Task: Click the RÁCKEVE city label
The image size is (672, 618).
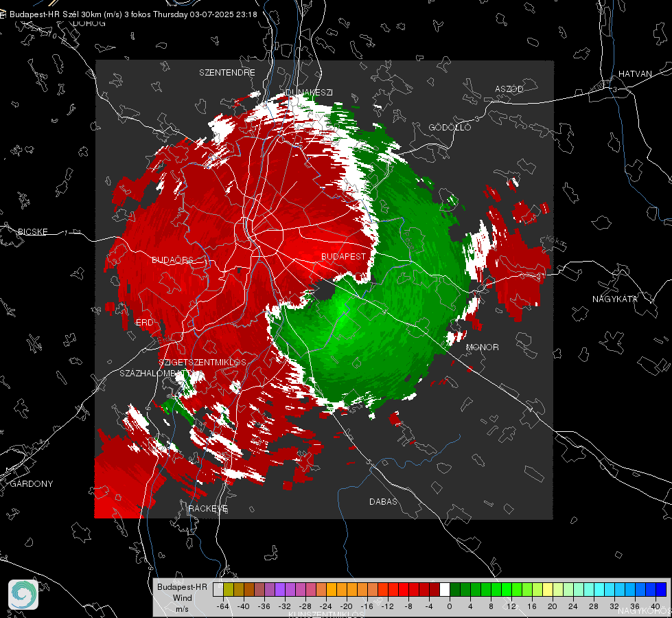Action: coord(208,509)
